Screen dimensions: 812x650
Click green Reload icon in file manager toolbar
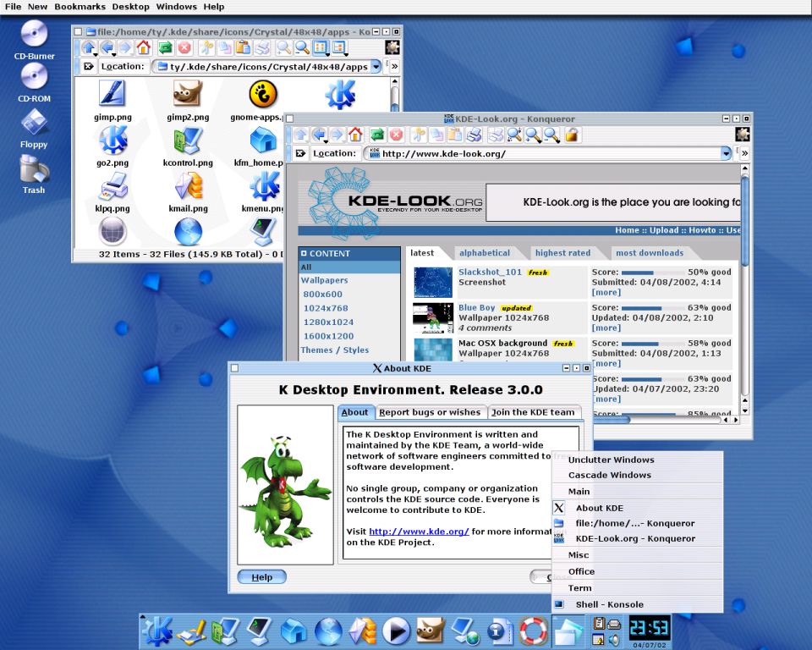(165, 47)
